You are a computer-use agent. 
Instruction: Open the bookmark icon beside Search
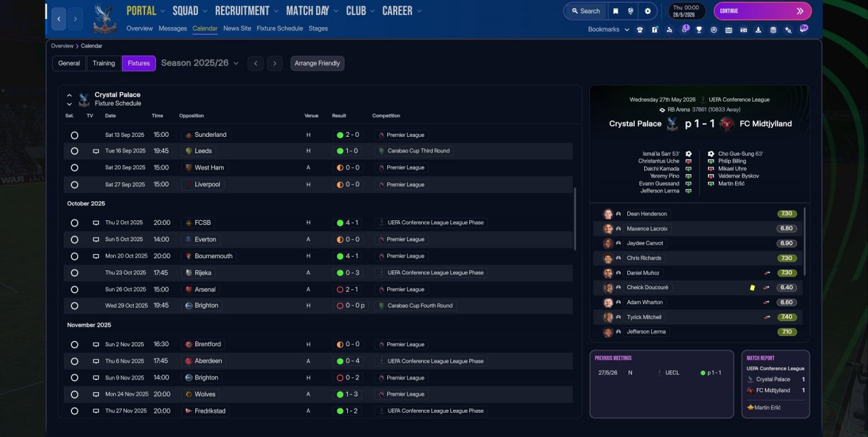[x=615, y=11]
